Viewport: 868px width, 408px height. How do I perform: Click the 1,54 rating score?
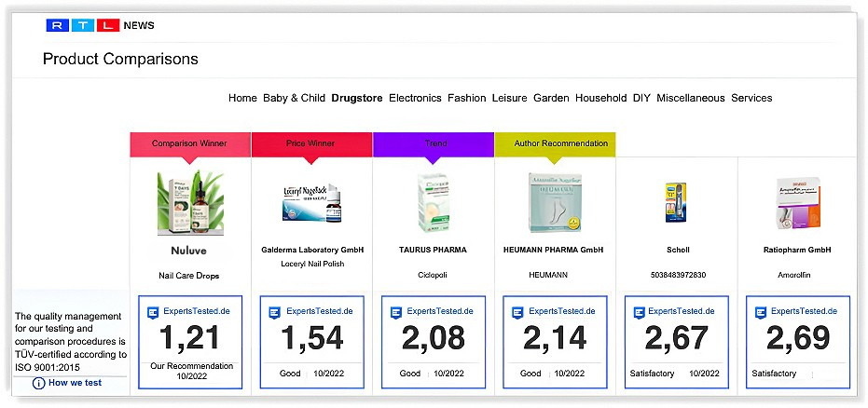(x=311, y=338)
